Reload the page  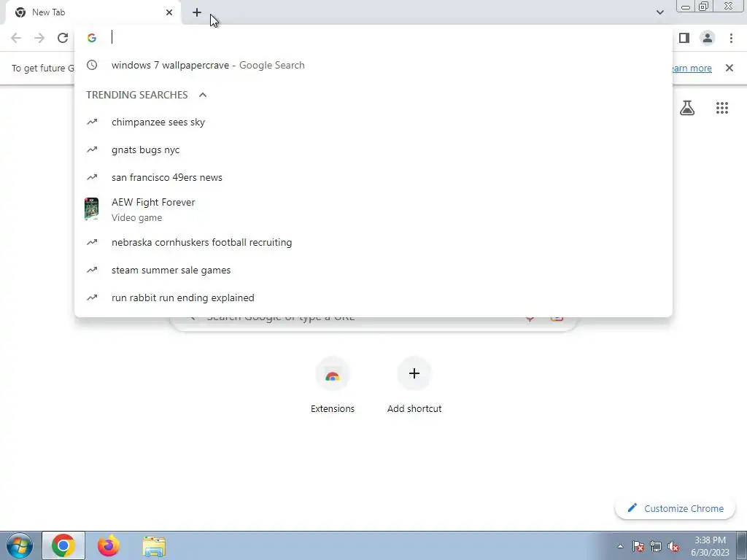click(x=63, y=38)
